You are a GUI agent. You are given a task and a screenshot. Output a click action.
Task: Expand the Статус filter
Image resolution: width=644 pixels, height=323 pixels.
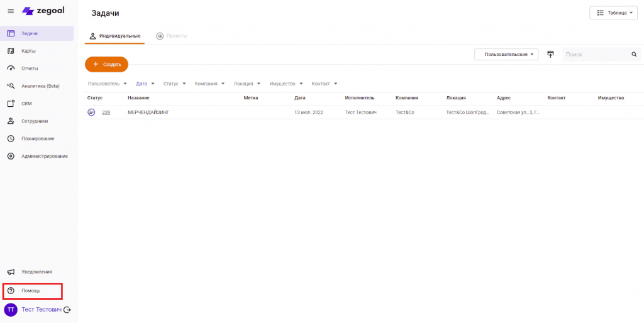tap(174, 84)
